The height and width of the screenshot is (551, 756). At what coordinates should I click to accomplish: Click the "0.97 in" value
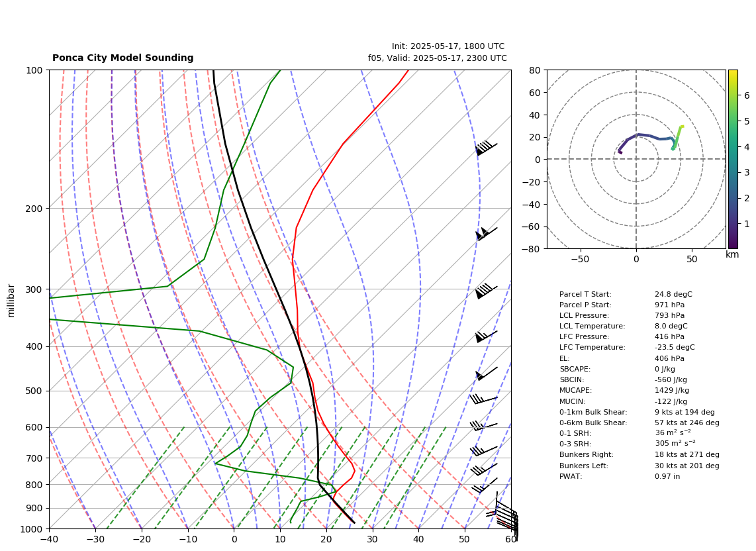(x=668, y=476)
